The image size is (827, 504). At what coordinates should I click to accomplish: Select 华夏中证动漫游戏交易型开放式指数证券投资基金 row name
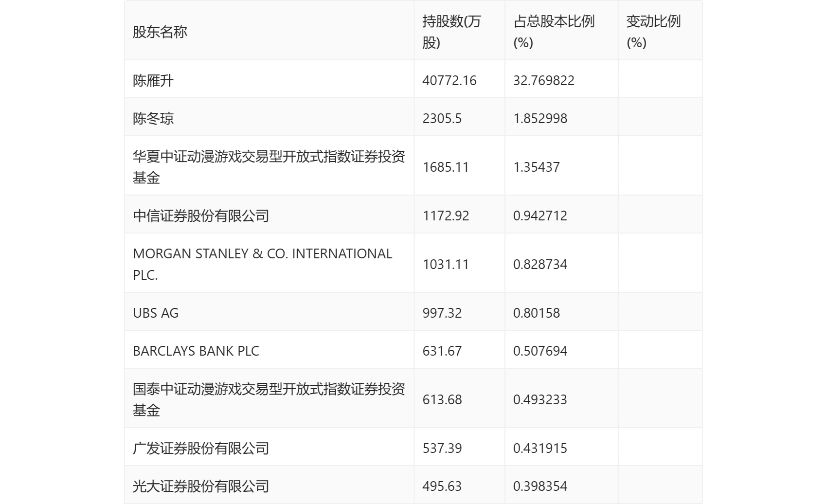pyautogui.click(x=269, y=167)
